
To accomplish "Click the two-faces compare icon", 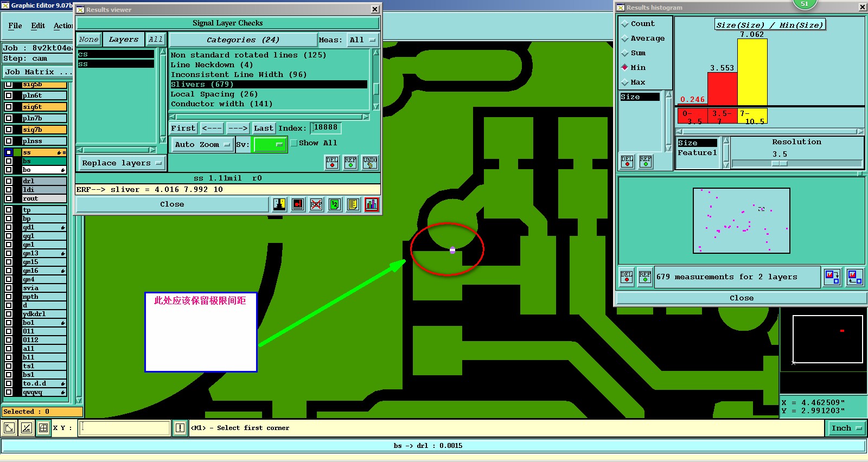I will click(x=279, y=204).
